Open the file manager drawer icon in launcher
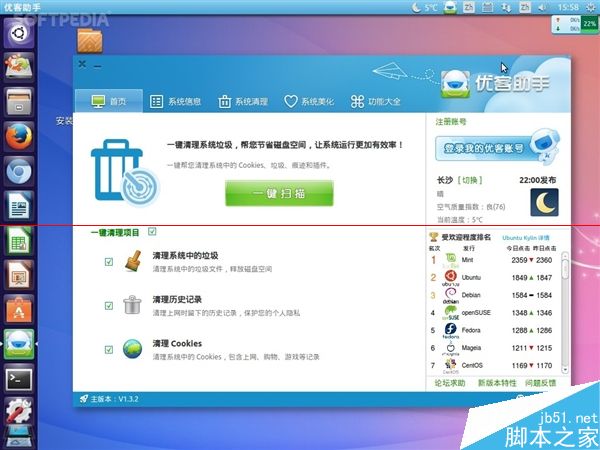 tap(19, 102)
